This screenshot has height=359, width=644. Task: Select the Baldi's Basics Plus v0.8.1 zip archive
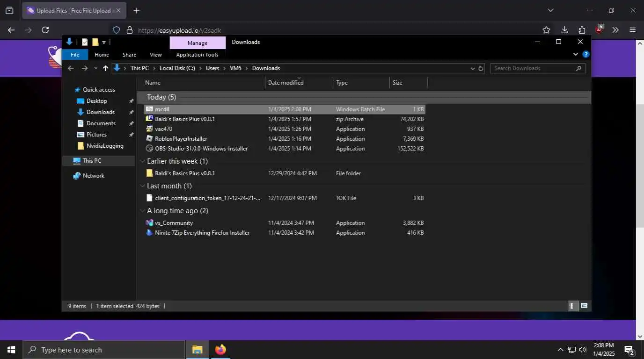285,119
